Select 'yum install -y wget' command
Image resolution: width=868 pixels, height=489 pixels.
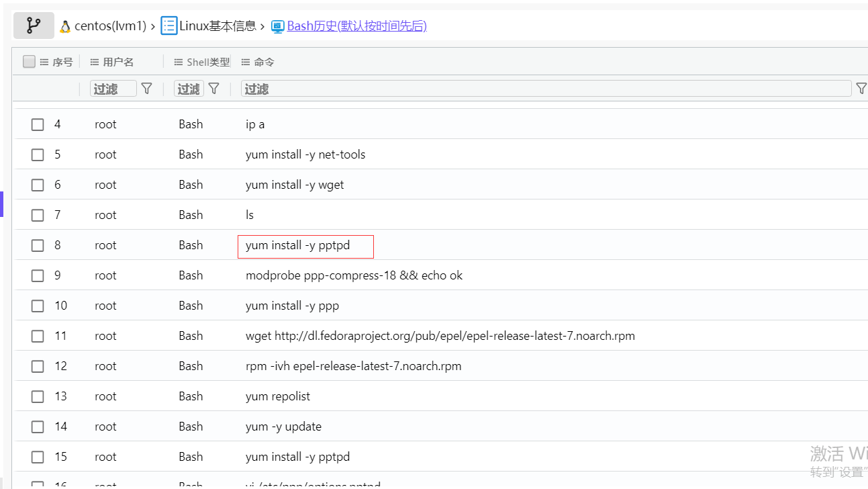point(295,185)
